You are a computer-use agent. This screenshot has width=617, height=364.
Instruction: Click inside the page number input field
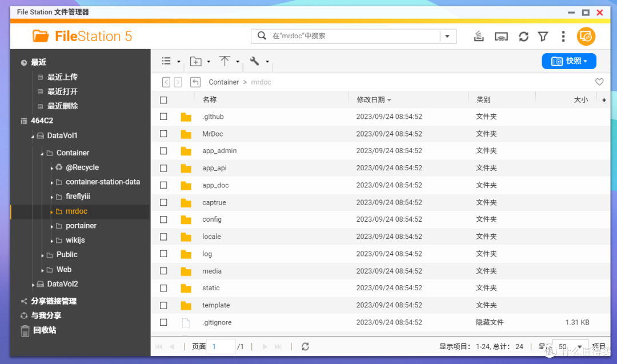pos(221,346)
